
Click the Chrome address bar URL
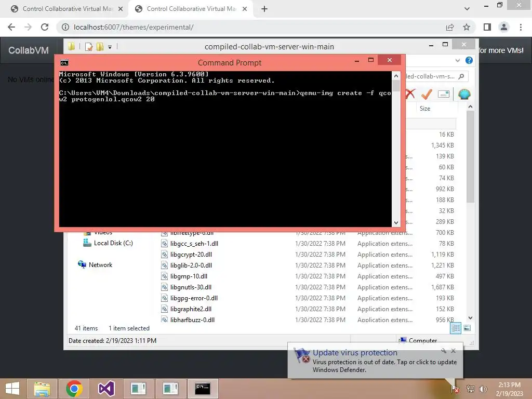point(134,27)
